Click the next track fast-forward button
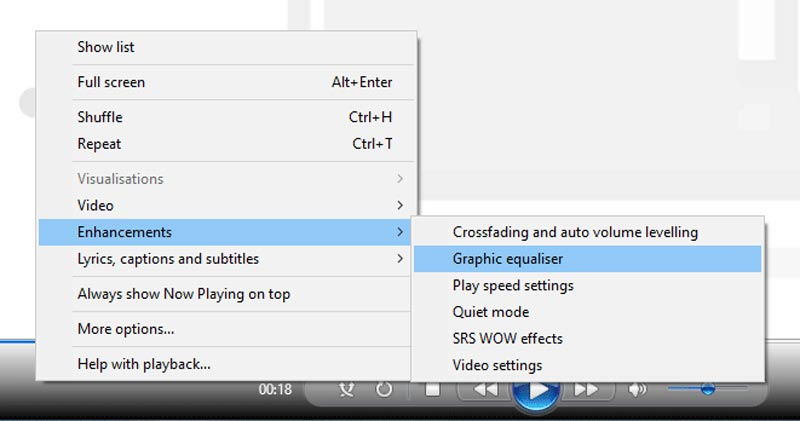The width and height of the screenshot is (800, 421). [585, 390]
